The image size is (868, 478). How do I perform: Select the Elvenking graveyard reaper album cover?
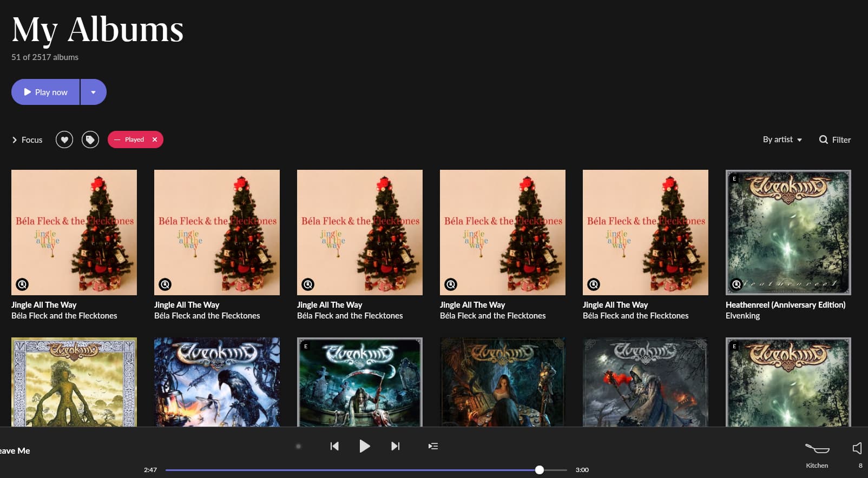(360, 382)
